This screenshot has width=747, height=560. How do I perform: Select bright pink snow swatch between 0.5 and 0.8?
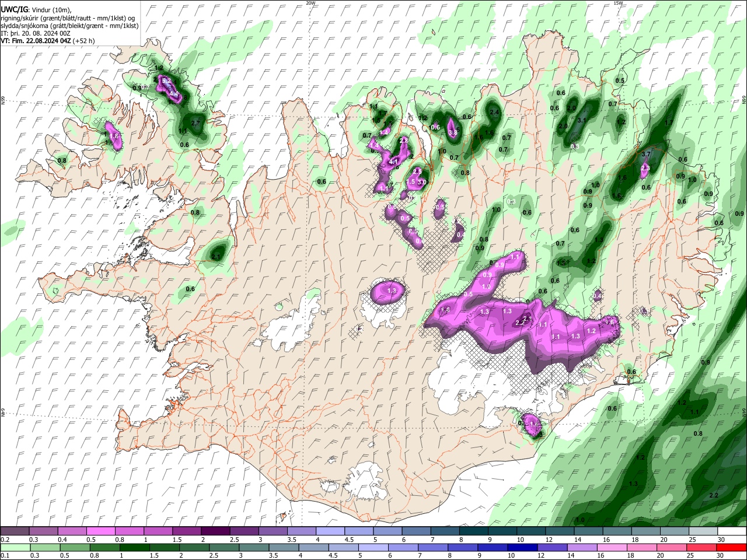pos(100,531)
